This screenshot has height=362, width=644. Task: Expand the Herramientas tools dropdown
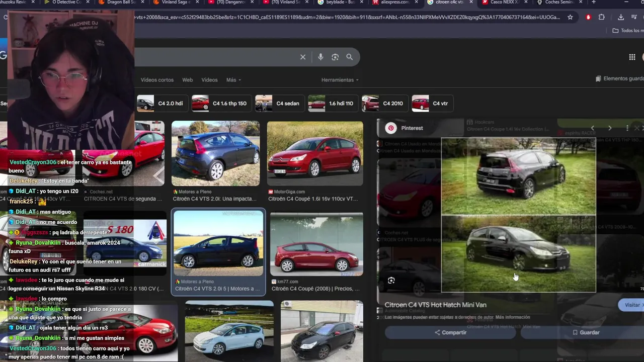[340, 80]
